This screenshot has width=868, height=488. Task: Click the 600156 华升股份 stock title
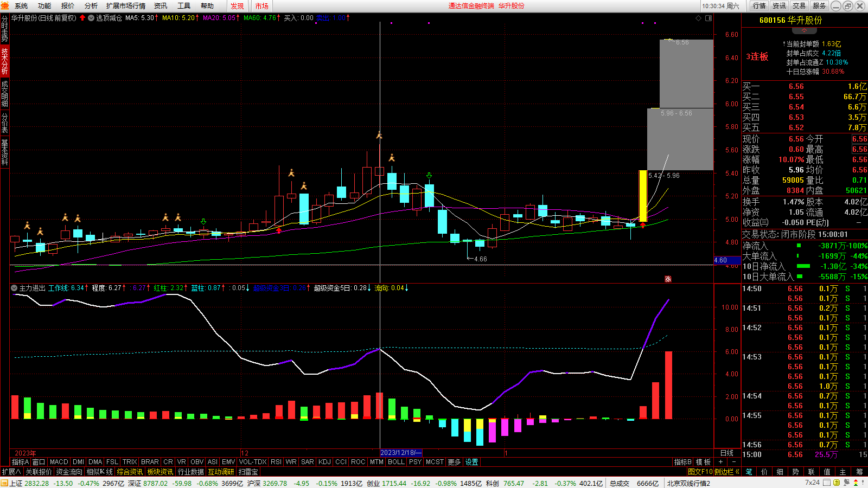pos(791,20)
